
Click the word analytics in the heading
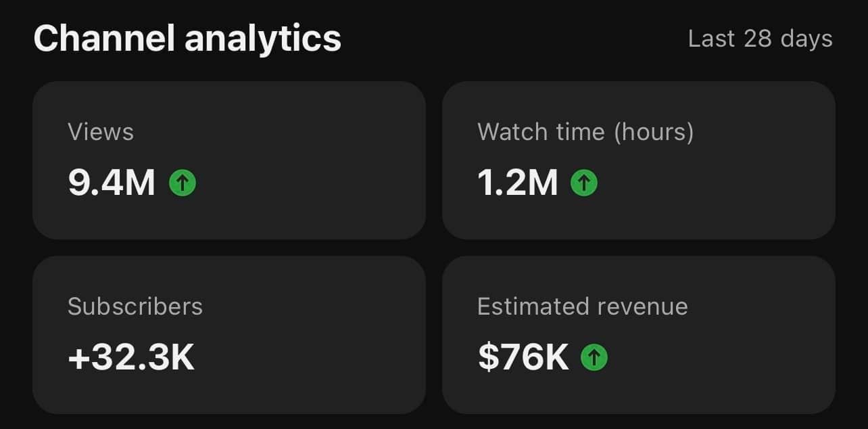pos(263,40)
